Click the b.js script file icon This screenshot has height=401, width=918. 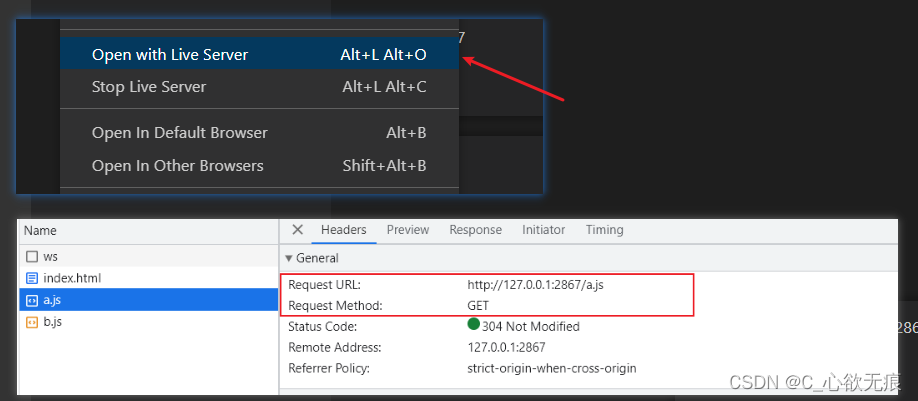click(32, 322)
